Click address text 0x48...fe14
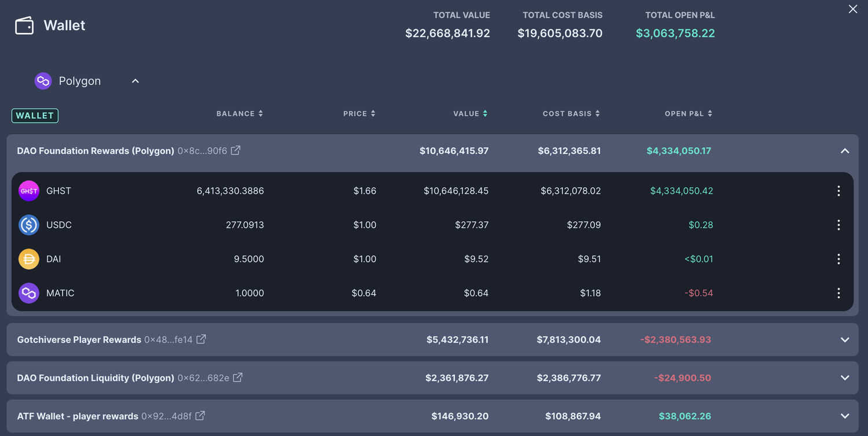The width and height of the screenshot is (868, 436). (x=168, y=340)
